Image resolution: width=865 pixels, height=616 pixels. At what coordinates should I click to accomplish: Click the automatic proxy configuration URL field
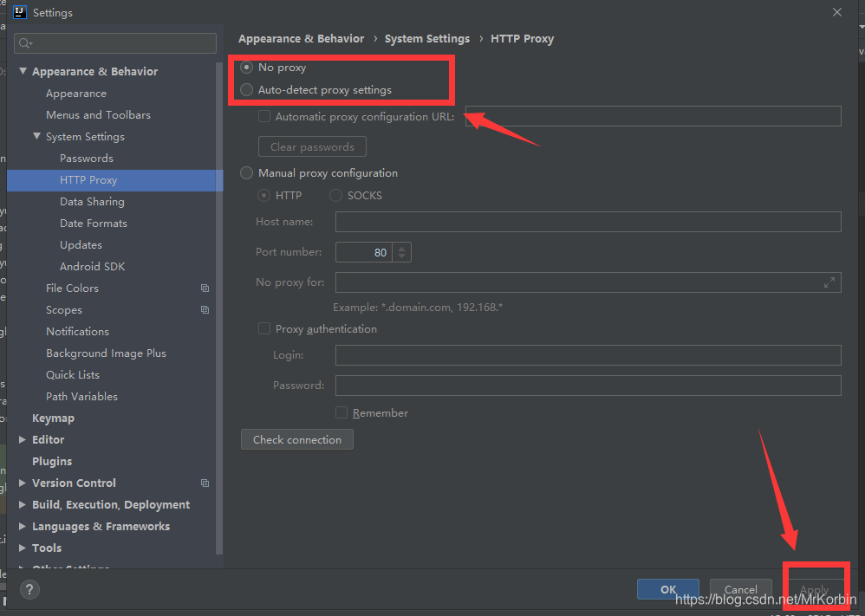coord(654,116)
